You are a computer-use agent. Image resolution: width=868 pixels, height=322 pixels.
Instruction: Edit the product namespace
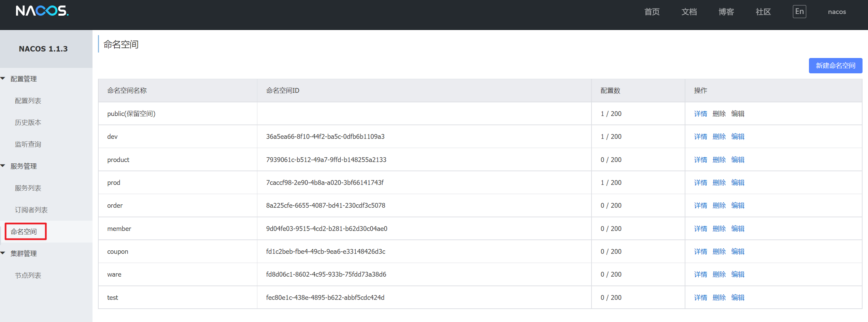point(738,160)
